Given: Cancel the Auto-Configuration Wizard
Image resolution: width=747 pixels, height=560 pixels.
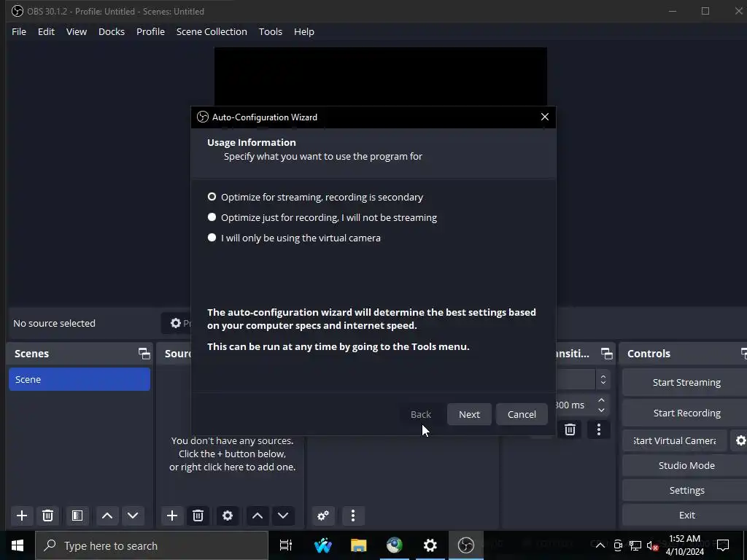Looking at the screenshot, I should [x=522, y=414].
